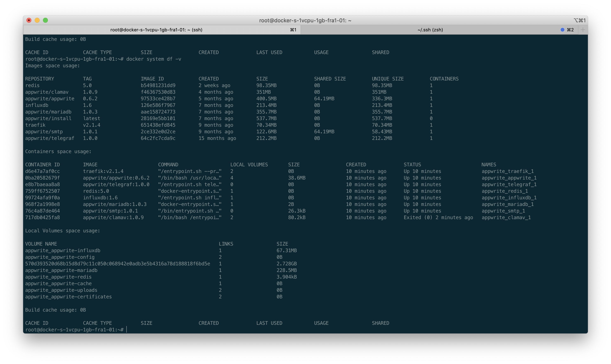Image resolution: width=611 pixels, height=364 pixels.
Task: Select the traefik:v2.1.4 image entry
Action: (x=103, y=171)
